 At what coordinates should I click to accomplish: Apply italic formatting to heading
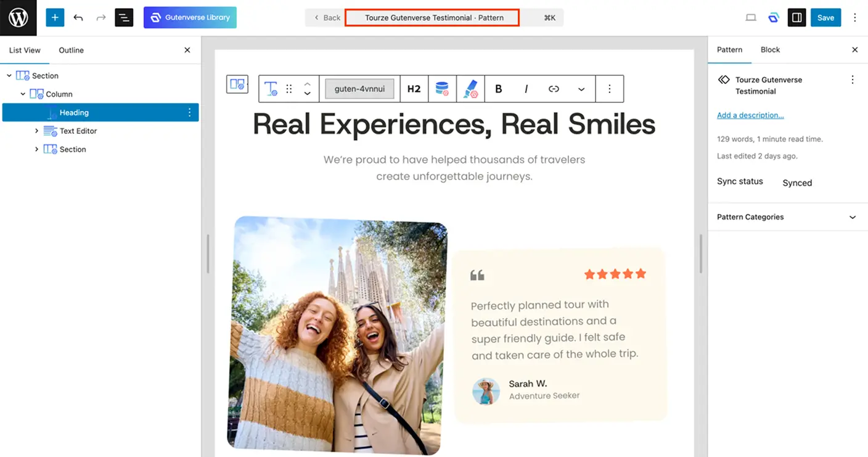pos(526,89)
